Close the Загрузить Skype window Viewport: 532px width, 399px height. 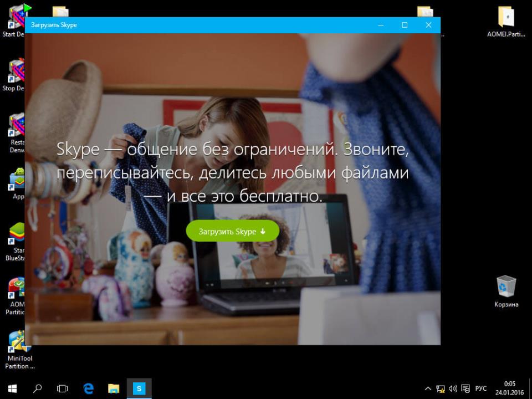(x=428, y=25)
